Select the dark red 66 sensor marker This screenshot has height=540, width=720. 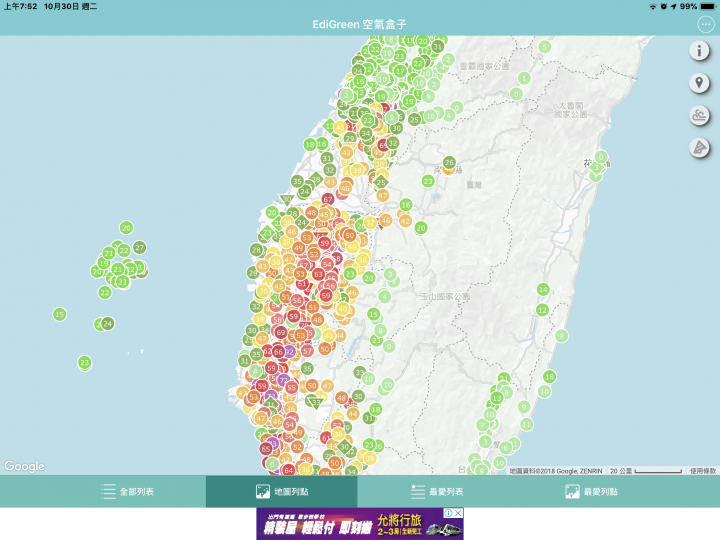(278, 352)
